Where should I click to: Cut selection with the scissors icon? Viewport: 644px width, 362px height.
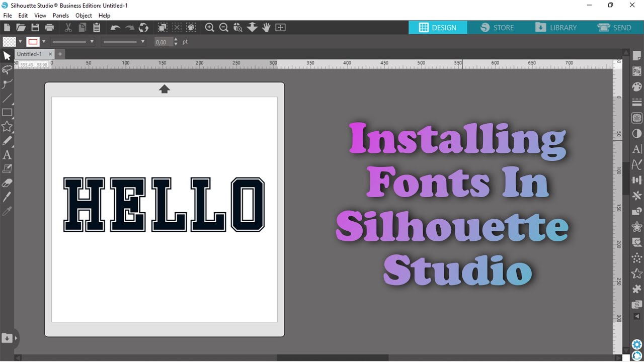pos(68,28)
